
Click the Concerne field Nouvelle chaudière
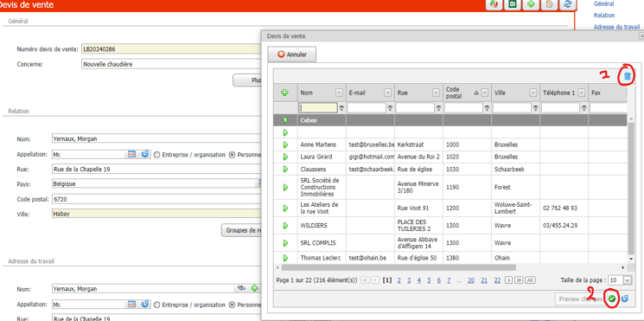tap(171, 64)
